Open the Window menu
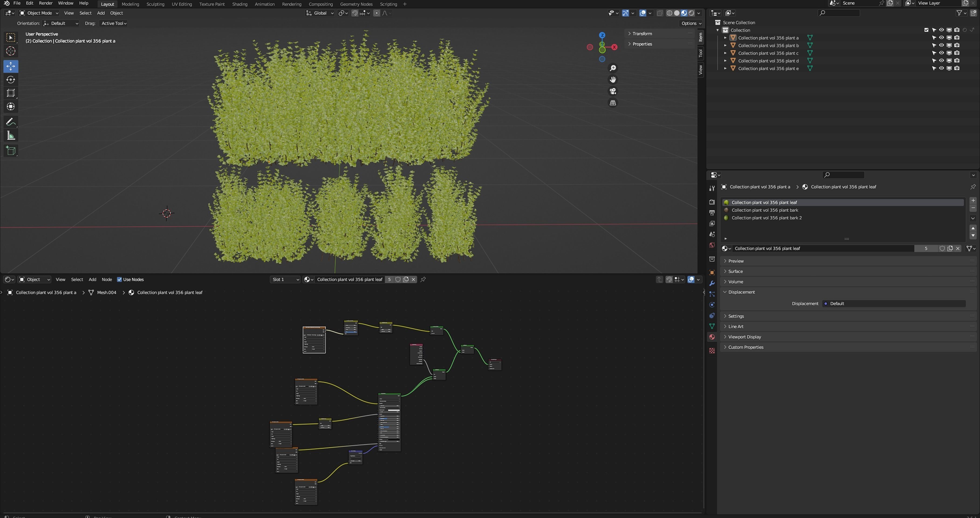 point(66,3)
